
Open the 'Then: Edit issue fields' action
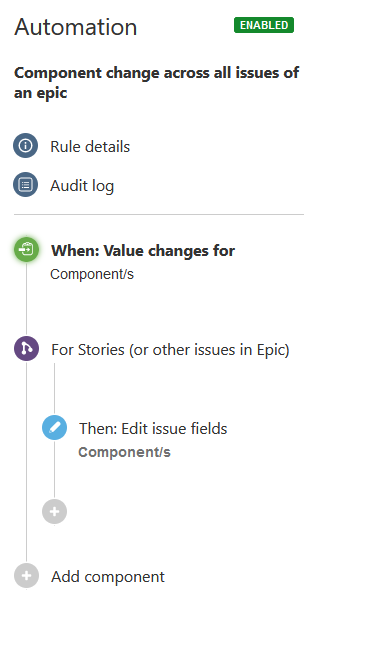(x=153, y=428)
